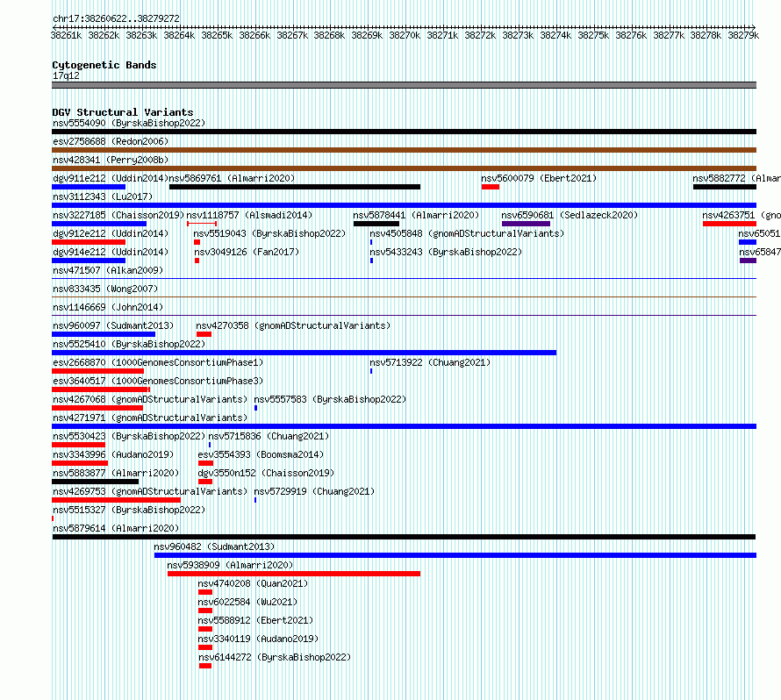
Task: Open nsv960482 (Sudmant2013) label
Action: click(x=214, y=546)
